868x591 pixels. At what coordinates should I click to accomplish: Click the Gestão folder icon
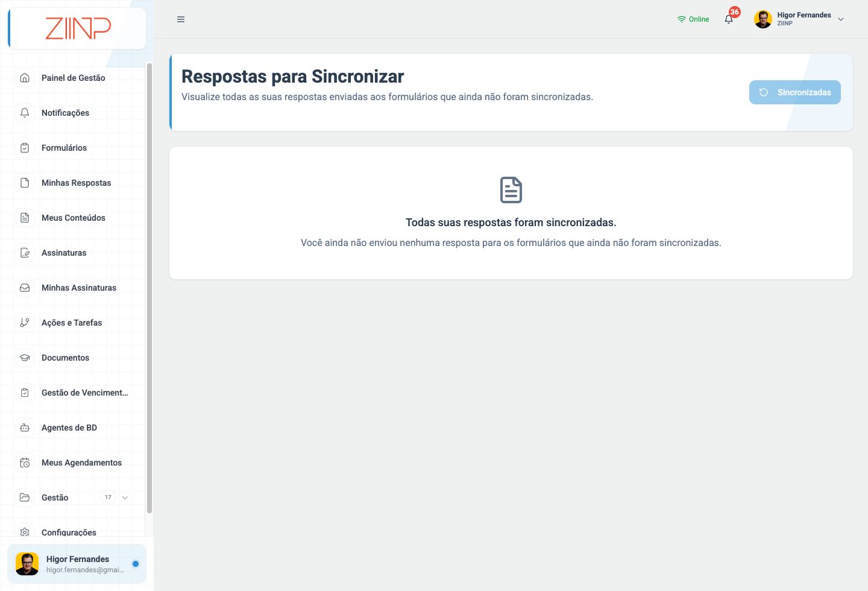click(x=25, y=498)
